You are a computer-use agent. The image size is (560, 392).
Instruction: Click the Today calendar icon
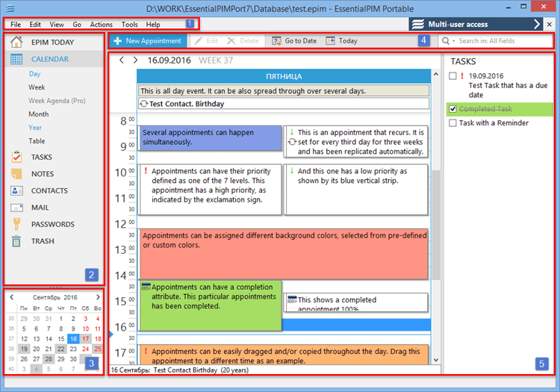330,41
